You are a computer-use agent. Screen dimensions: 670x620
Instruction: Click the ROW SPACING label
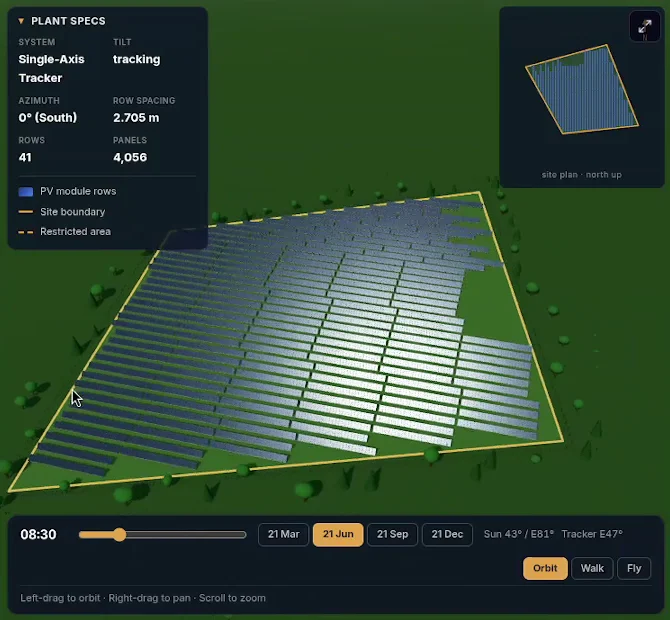point(144,100)
